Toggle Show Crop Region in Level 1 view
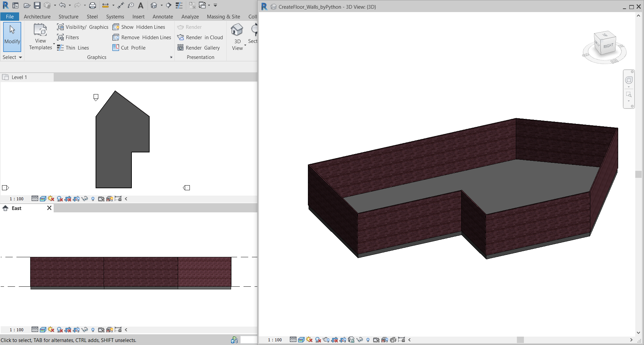Screen dimensions: 644x345 point(76,199)
